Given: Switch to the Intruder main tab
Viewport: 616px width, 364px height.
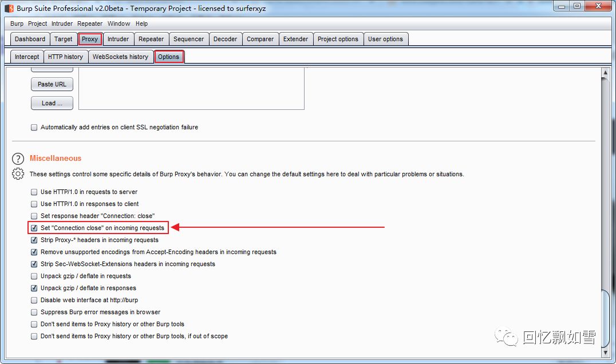Looking at the screenshot, I should pos(119,39).
